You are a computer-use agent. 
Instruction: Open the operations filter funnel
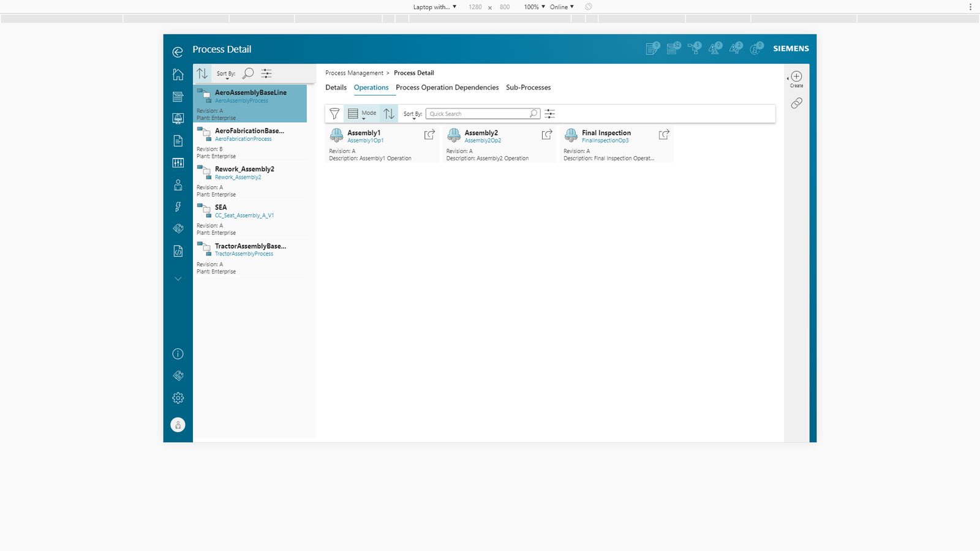click(x=334, y=113)
